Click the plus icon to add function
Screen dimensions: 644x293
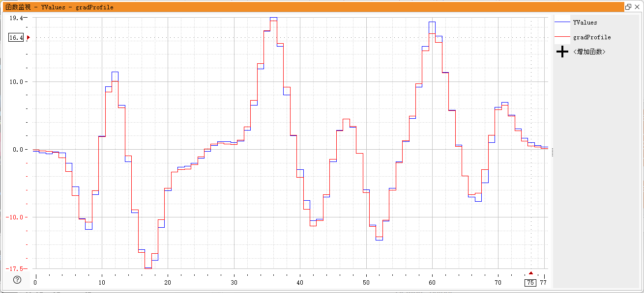(562, 52)
